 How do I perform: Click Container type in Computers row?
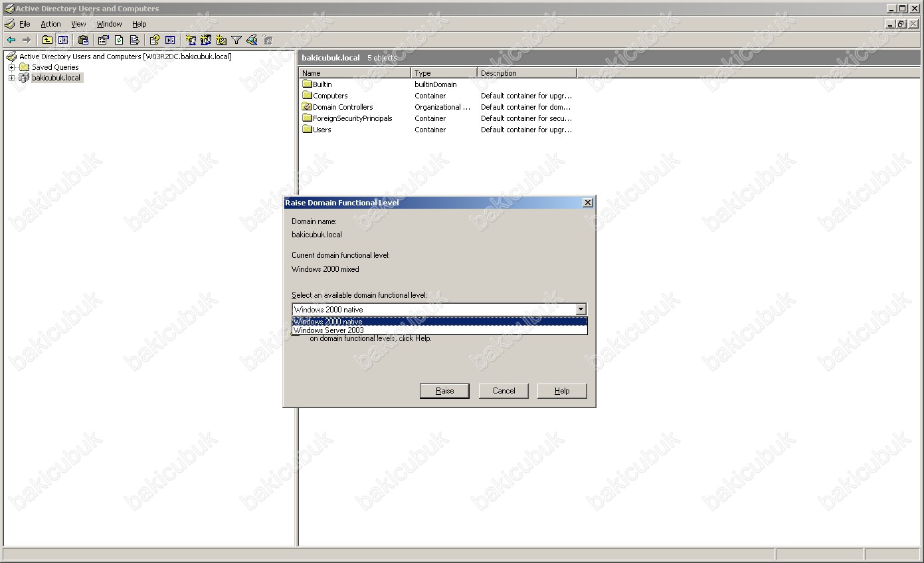click(x=430, y=96)
